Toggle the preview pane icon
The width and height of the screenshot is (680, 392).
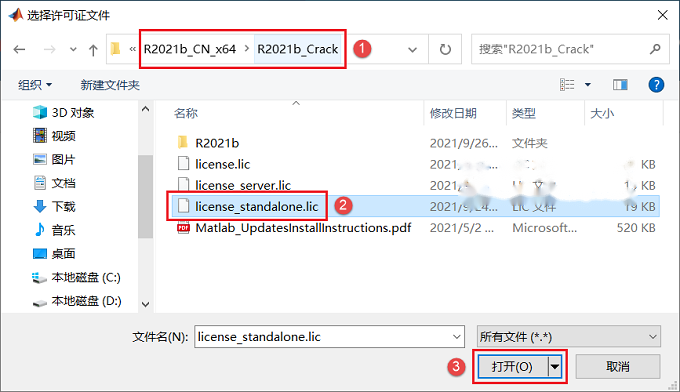point(620,85)
